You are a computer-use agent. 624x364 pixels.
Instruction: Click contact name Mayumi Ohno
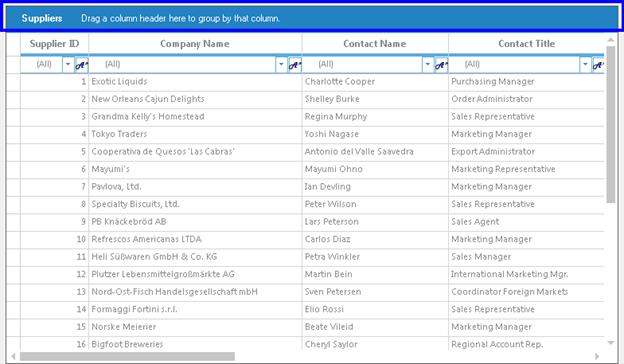pos(333,169)
